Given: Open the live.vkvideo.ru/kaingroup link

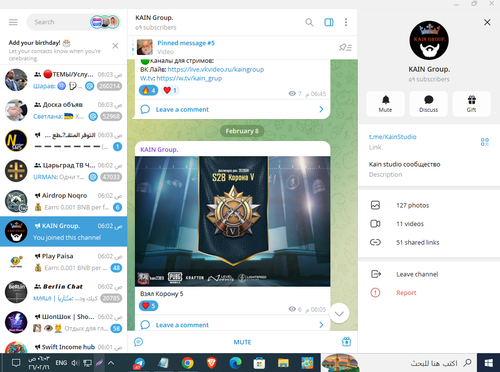Looking at the screenshot, I should (x=216, y=69).
